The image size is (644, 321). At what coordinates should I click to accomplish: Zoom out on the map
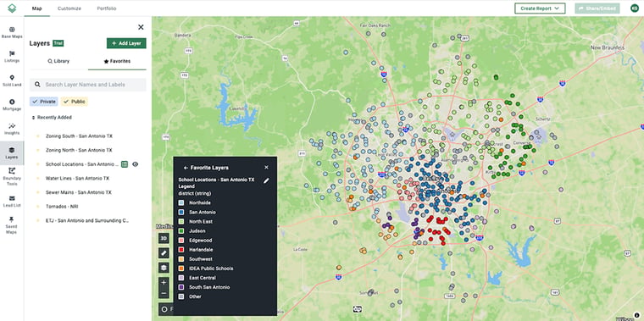164,293
